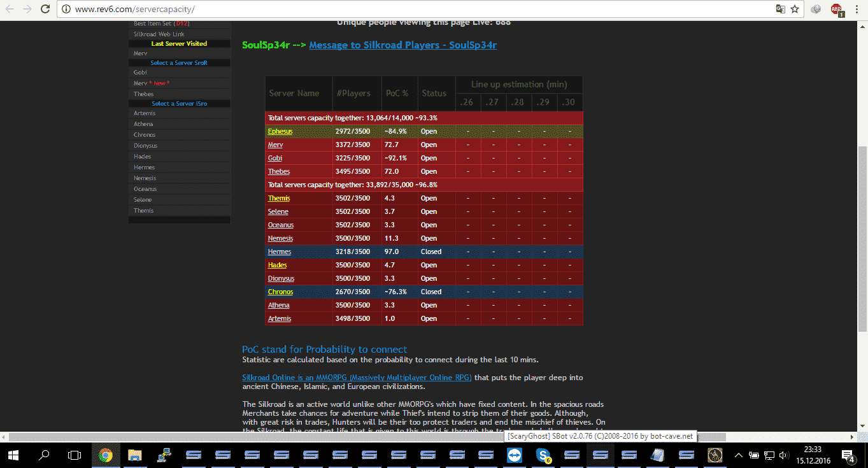Open the Silkroad game icon in taskbar
Image resolution: width=868 pixels, height=468 pixels.
[715, 456]
